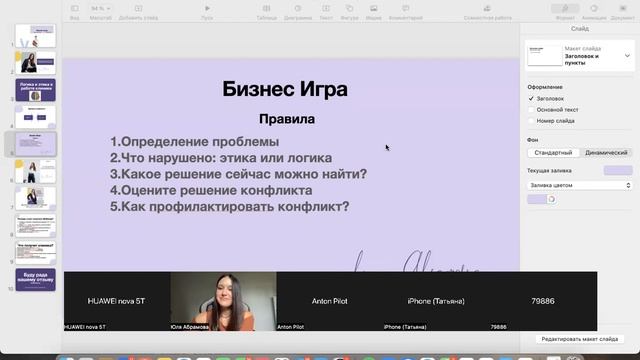The width and height of the screenshot is (640, 360).
Task: Click line 5.Как профилактировать конфликт?
Action: pos(229,207)
